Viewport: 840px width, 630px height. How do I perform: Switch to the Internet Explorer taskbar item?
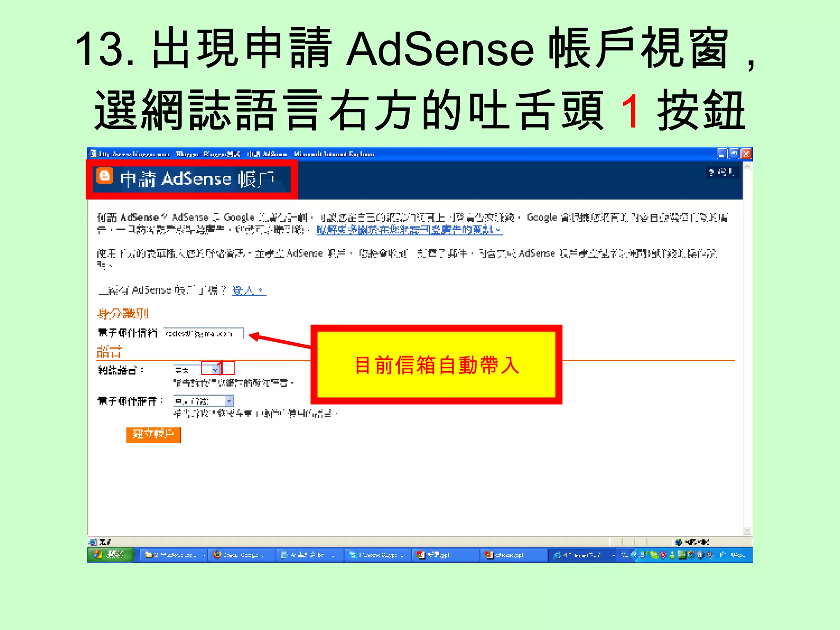pyautogui.click(x=582, y=555)
